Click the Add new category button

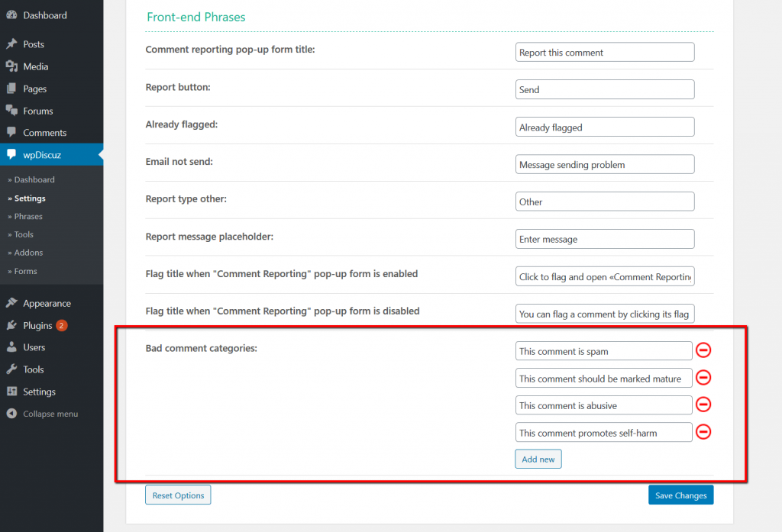click(538, 459)
